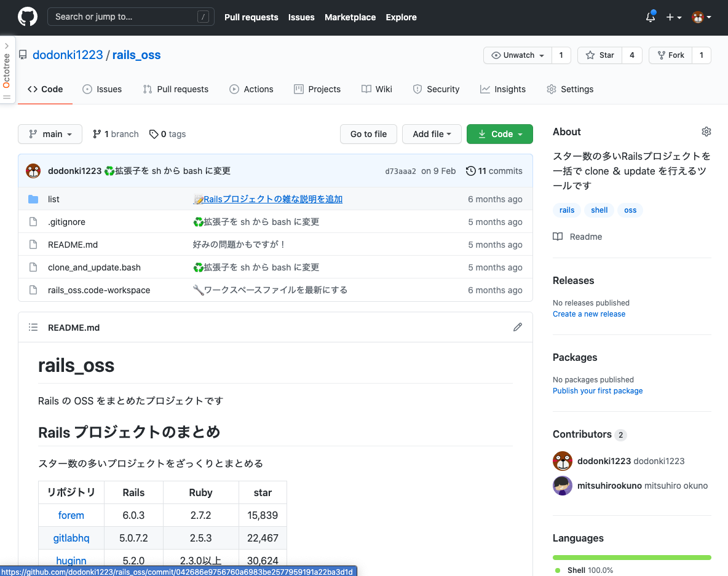
Task: Switch to the repo Pull requests tab
Action: [x=176, y=89]
